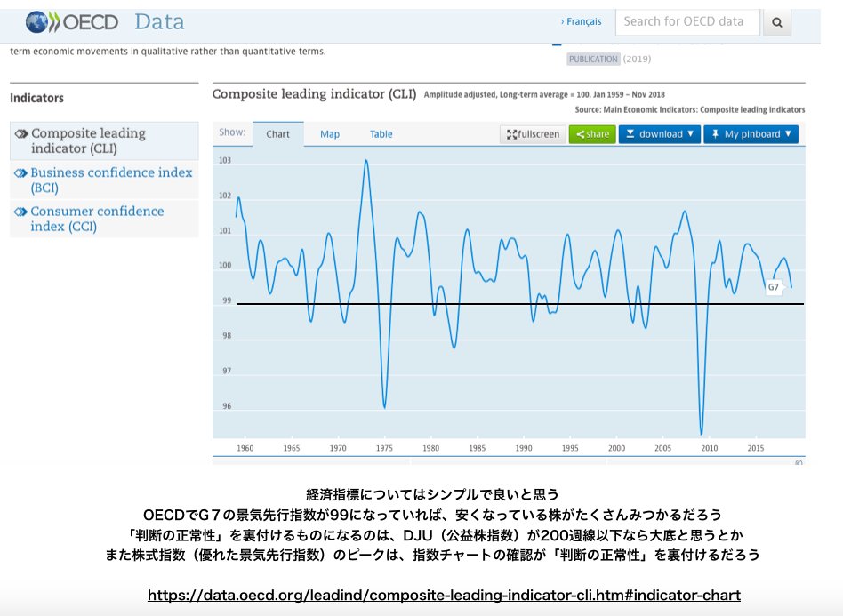Switch language via Français link
This screenshot has width=843, height=616.
(x=582, y=21)
